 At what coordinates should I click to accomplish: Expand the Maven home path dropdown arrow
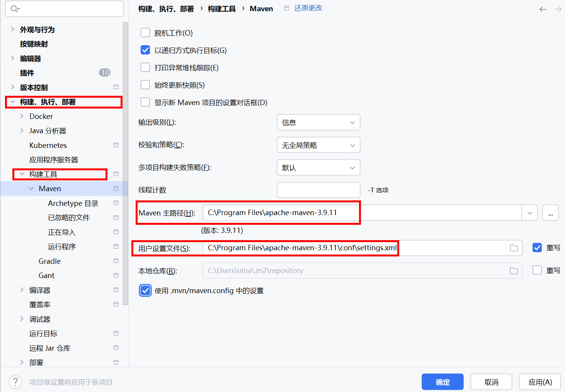530,213
